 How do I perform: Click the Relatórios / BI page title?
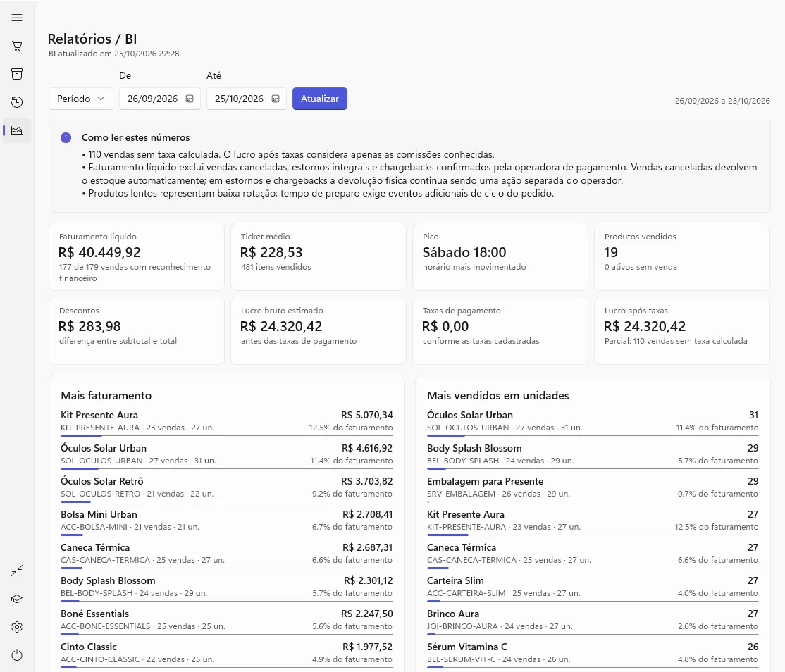tap(92, 39)
